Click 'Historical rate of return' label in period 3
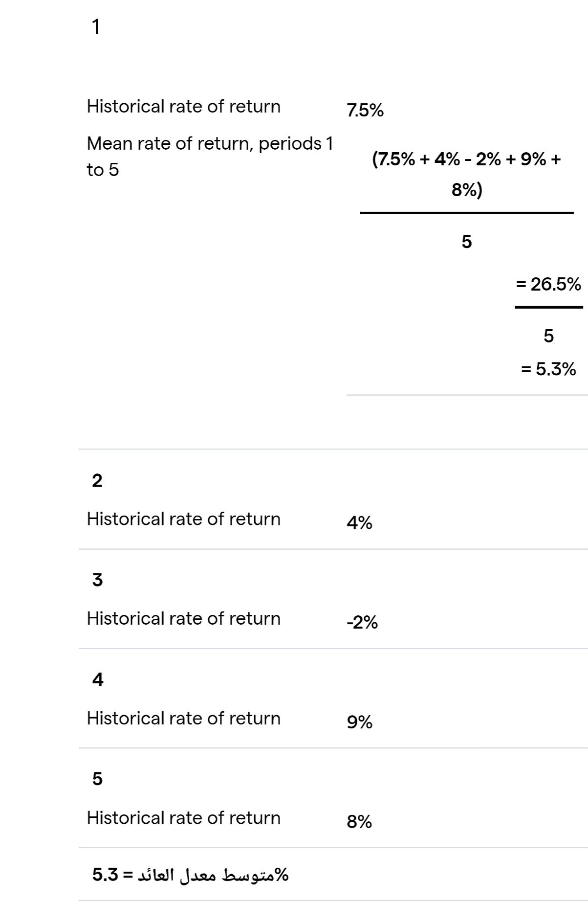The image size is (588, 902). (x=184, y=618)
